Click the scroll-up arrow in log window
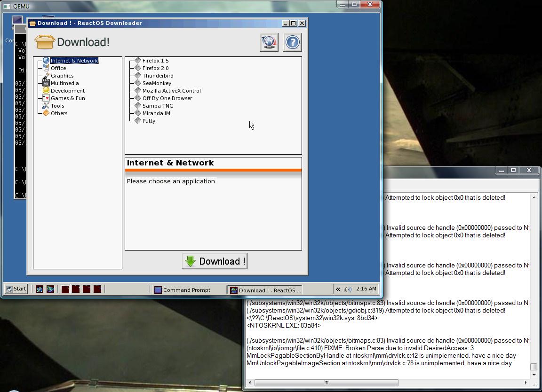This screenshot has width=542, height=392. coord(534,197)
